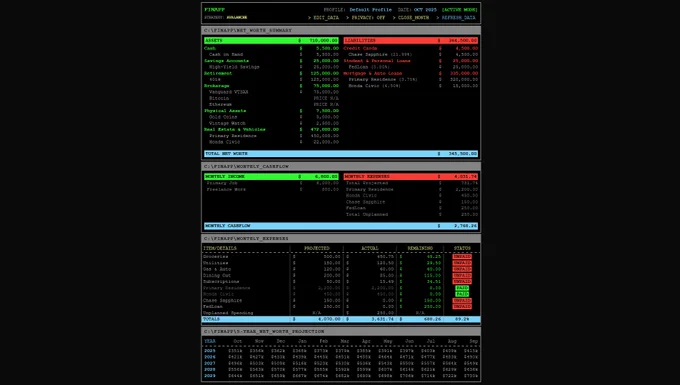Image resolution: width=680 pixels, height=385 pixels.
Task: Click the MONTHLY INCOME green header
Action: click(271, 176)
